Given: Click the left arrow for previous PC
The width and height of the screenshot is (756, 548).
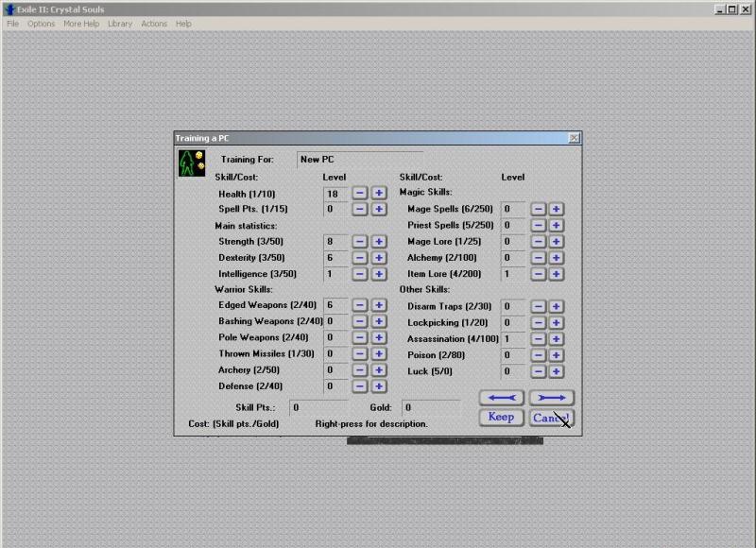Looking at the screenshot, I should tap(501, 398).
